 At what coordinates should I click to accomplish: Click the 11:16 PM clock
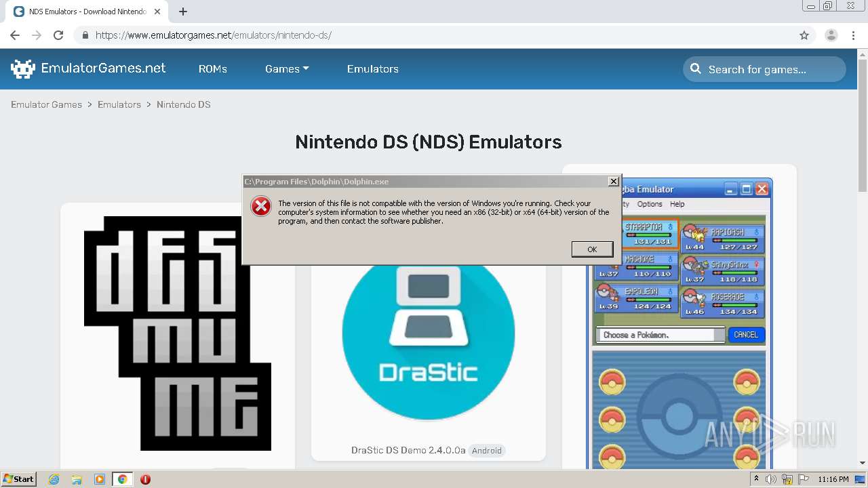click(833, 479)
